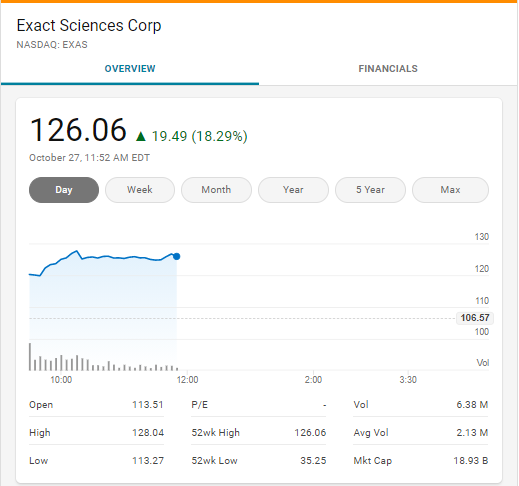Click the tallest opening volume bar
This screenshot has width=519, height=486.
tap(30, 357)
